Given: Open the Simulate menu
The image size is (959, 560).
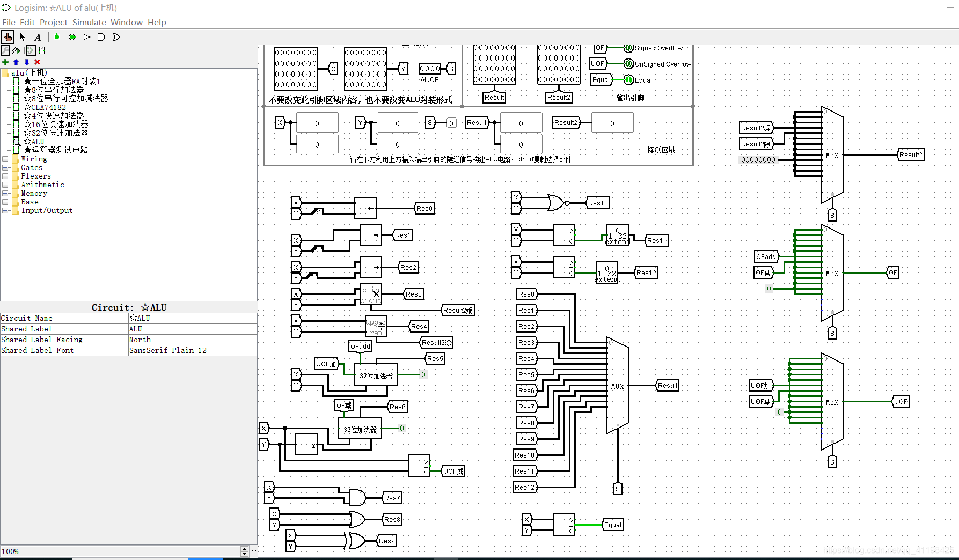Looking at the screenshot, I should click(89, 22).
